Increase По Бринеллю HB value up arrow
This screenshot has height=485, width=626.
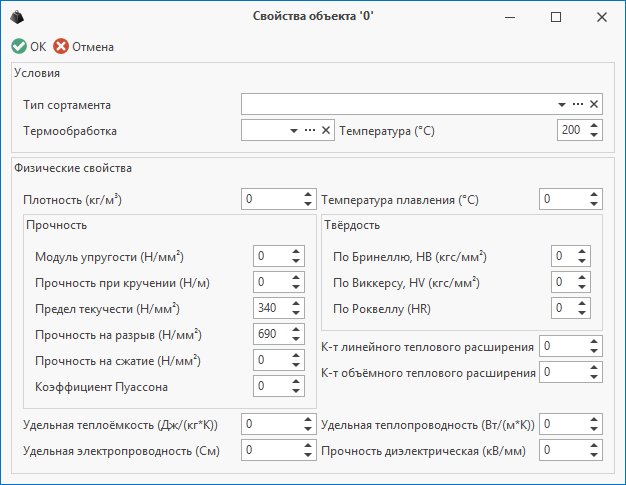582,251
